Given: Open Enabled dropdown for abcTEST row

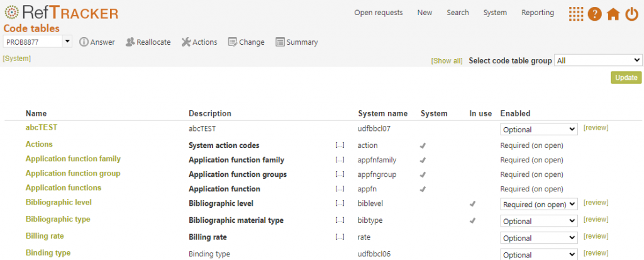Looking at the screenshot, I should 539,129.
